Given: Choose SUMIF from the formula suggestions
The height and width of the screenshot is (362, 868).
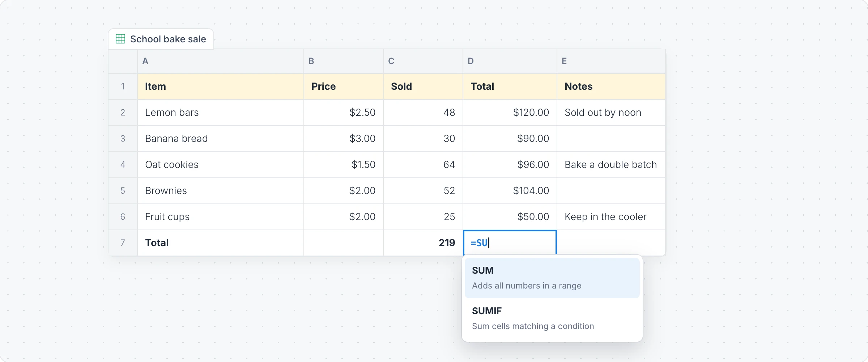Looking at the screenshot, I should click(552, 319).
